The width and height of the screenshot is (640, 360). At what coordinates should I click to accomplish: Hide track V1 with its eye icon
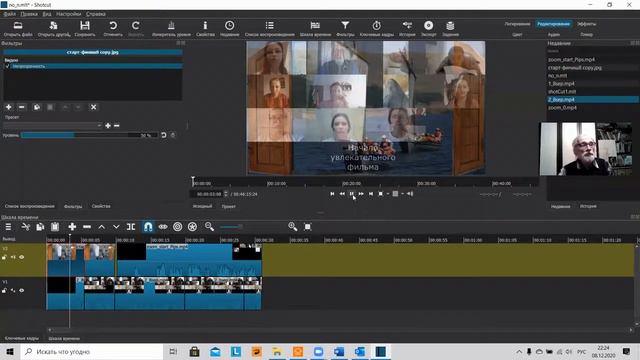click(22, 291)
